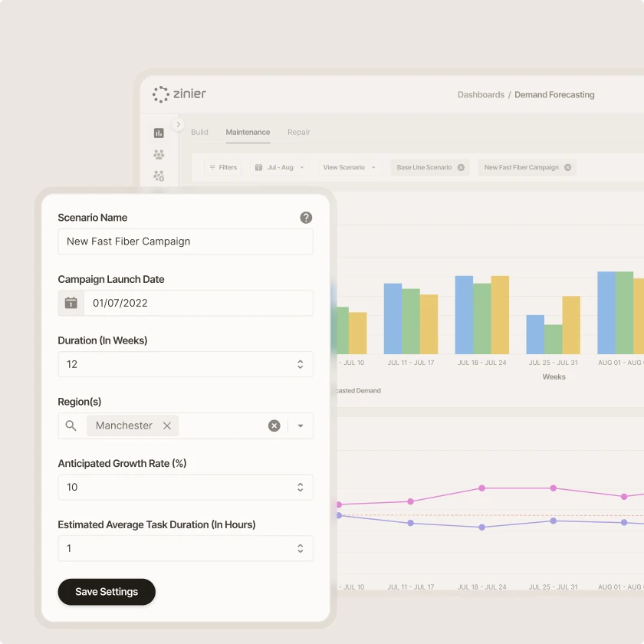
Task: Expand the Region(s) dropdown arrow
Action: 301,426
